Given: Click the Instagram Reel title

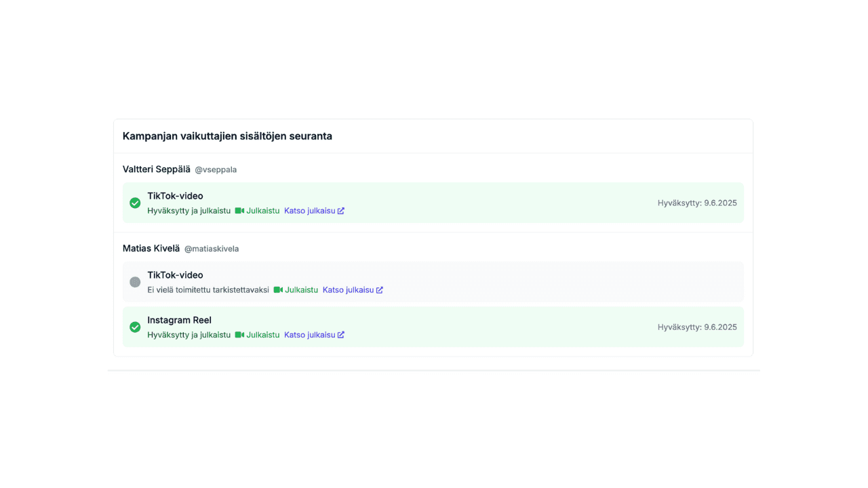Looking at the screenshot, I should [179, 320].
